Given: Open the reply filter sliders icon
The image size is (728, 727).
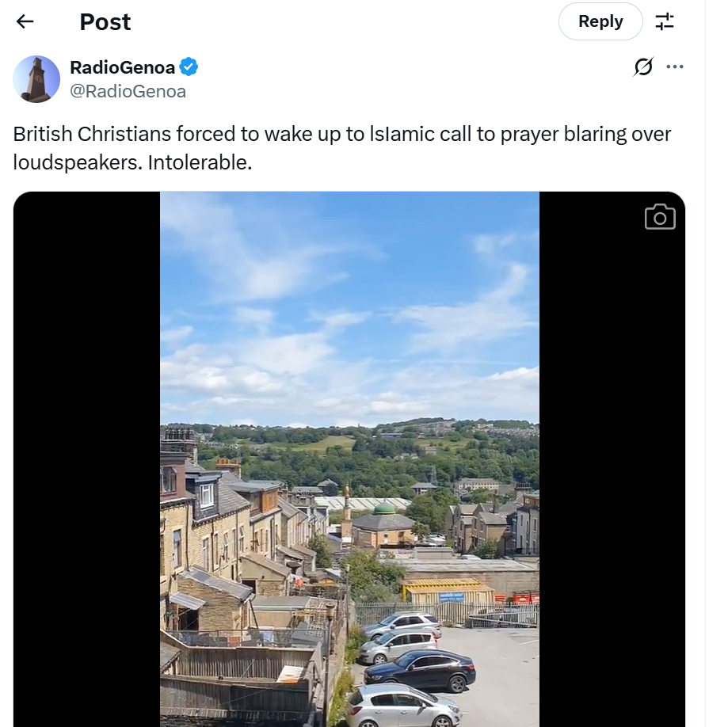Looking at the screenshot, I should tap(665, 21).
